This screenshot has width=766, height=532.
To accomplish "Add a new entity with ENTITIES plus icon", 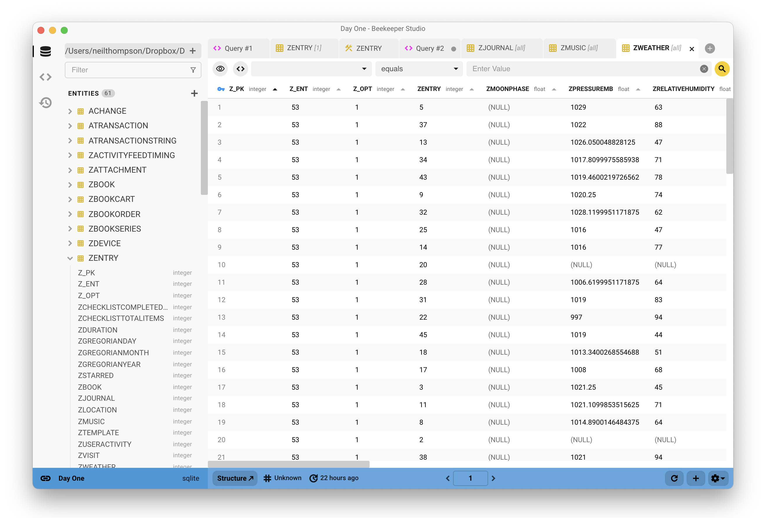I will pos(194,93).
